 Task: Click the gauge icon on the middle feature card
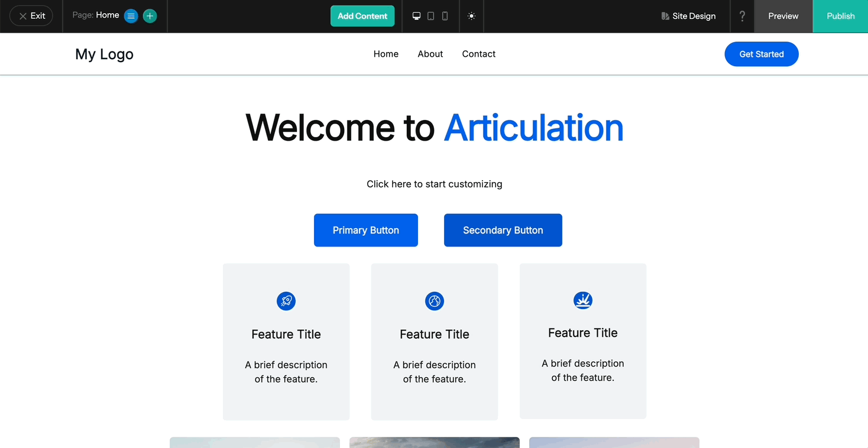pyautogui.click(x=435, y=301)
